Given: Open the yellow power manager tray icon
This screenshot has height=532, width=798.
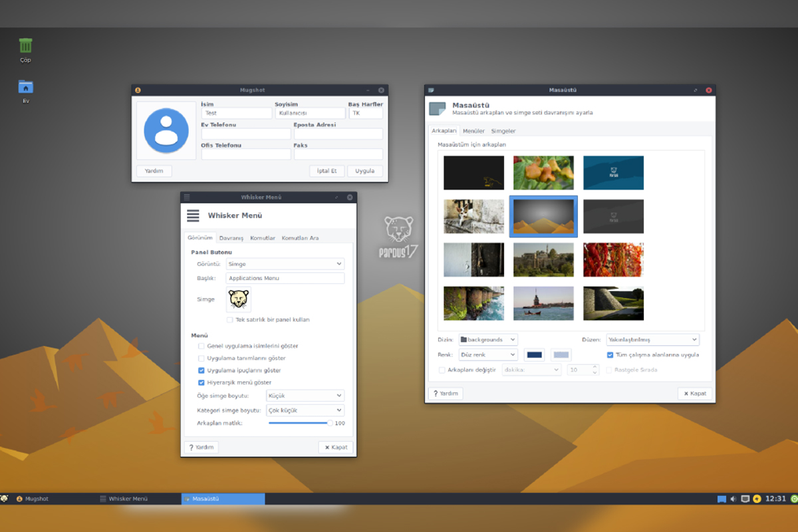Looking at the screenshot, I should (757, 499).
